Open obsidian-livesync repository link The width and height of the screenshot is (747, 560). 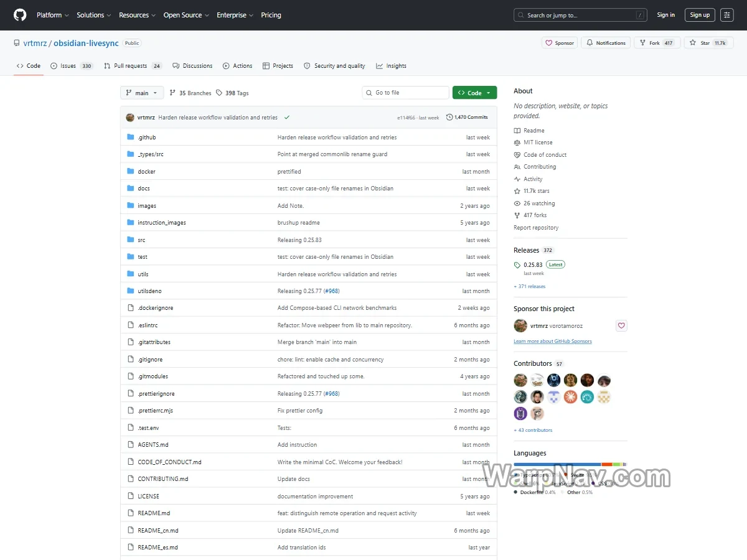86,43
